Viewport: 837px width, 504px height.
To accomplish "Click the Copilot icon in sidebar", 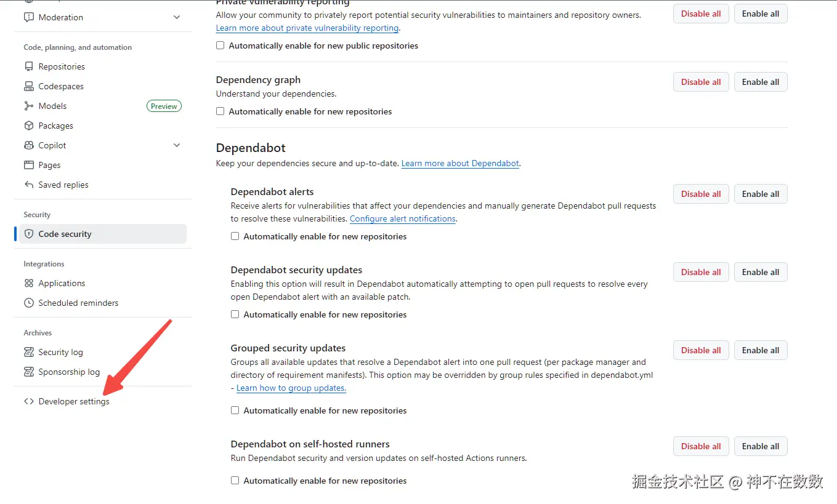I will tap(28, 145).
